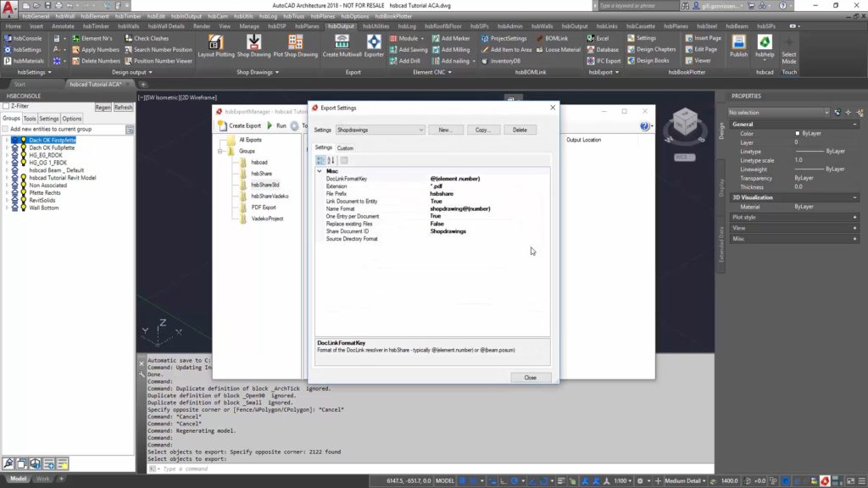The image size is (868, 488).
Task: Add Drill tool in Element CNC
Action: click(404, 61)
